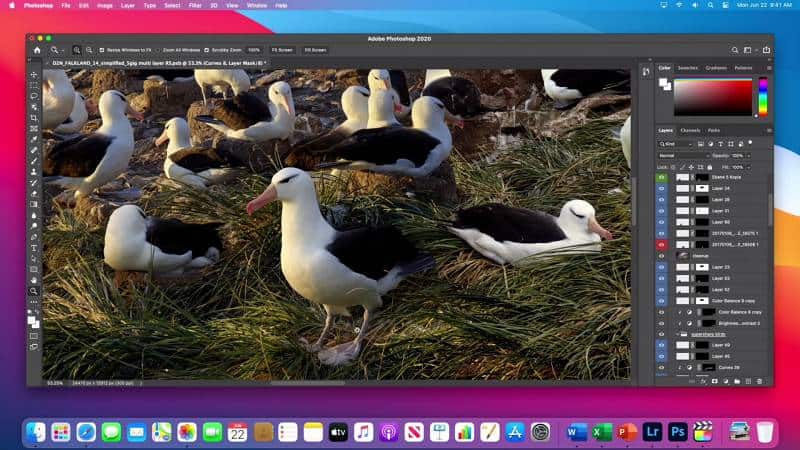Click foreground color swatch in the toolbox
Viewport: 800px width, 450px height.
[32, 320]
